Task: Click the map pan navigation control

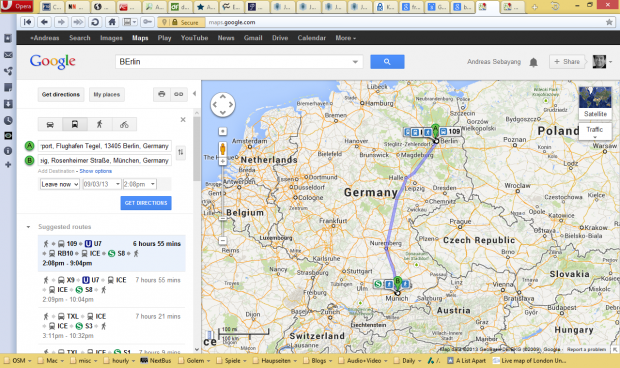Action: click(x=223, y=105)
